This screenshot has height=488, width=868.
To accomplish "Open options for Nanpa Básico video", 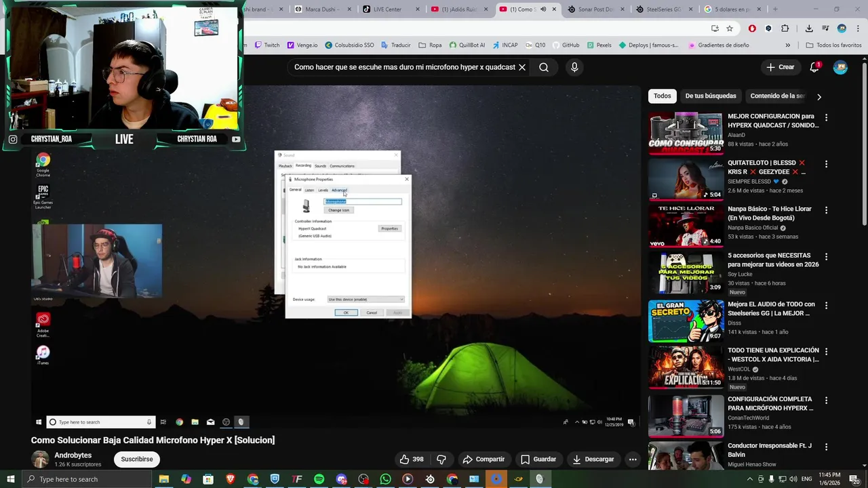I will pos(826,210).
